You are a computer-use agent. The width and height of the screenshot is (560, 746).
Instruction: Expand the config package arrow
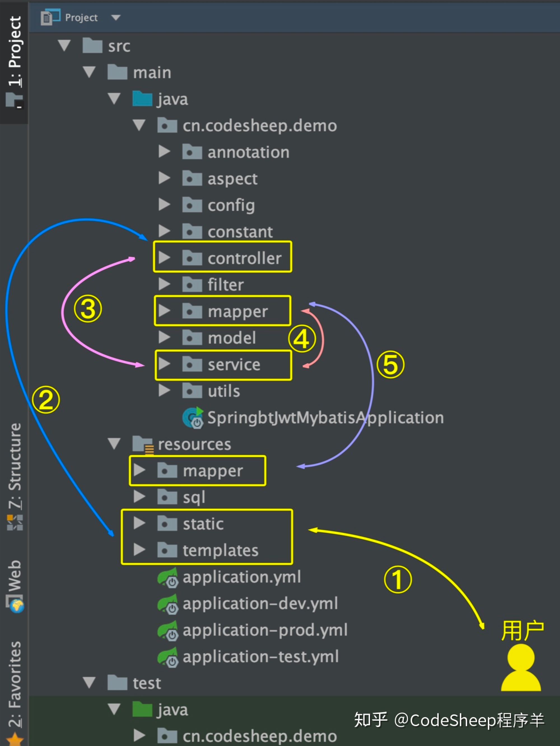tap(164, 205)
